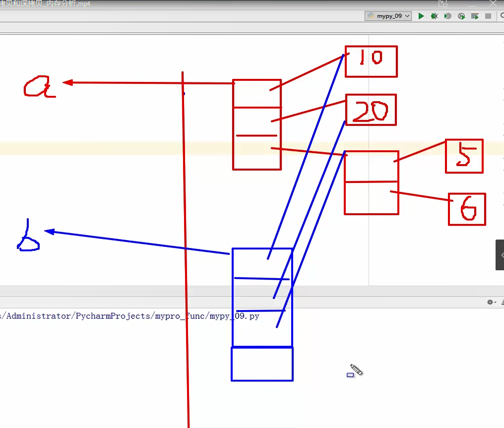Run mypy_09 with coverage icon
The height and width of the screenshot is (428, 504).
pyautogui.click(x=448, y=16)
